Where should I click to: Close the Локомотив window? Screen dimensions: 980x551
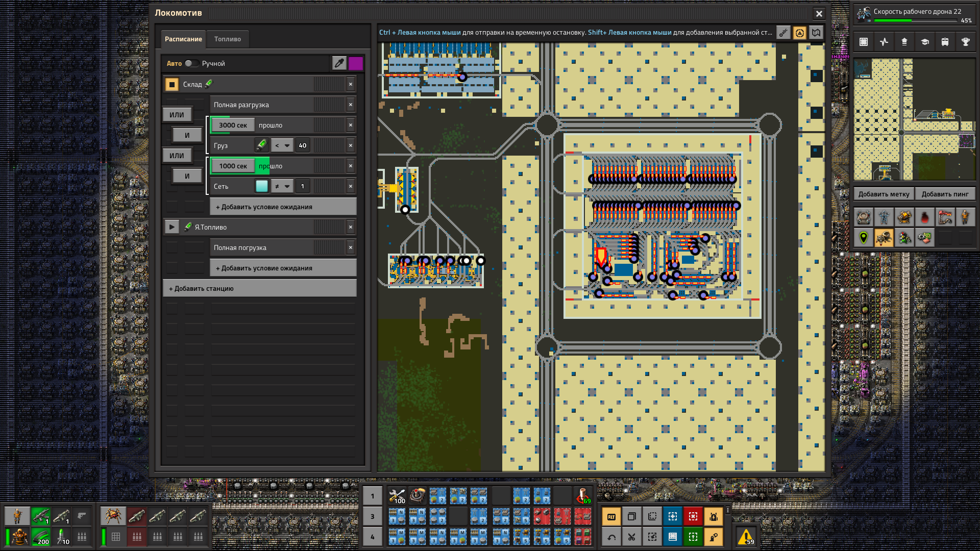(819, 14)
